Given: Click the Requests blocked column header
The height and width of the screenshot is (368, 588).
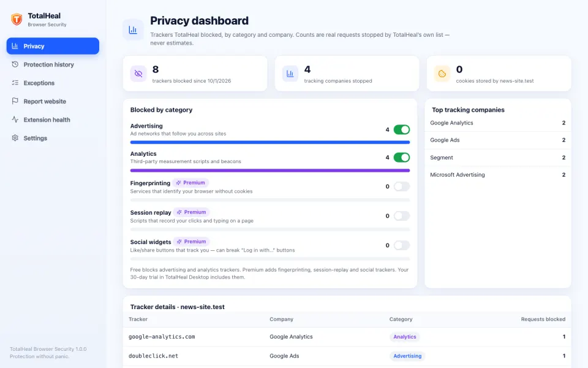Looking at the screenshot, I should pos(543,319).
